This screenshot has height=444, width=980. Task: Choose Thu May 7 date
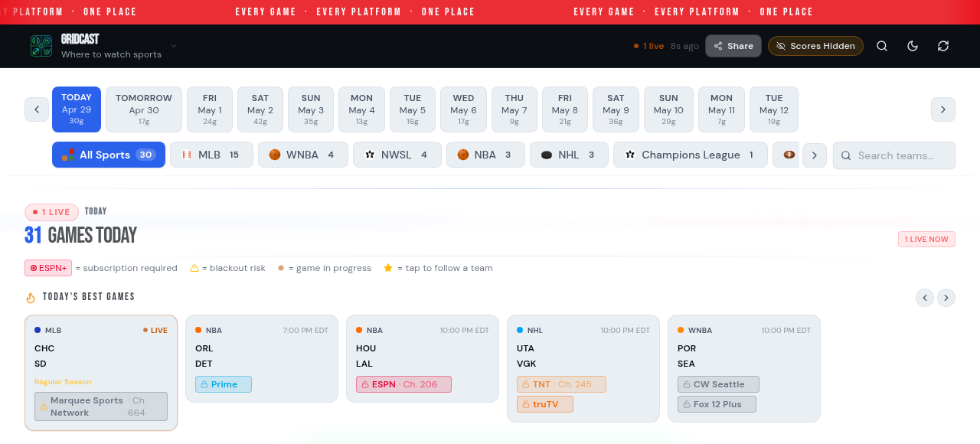tap(514, 109)
